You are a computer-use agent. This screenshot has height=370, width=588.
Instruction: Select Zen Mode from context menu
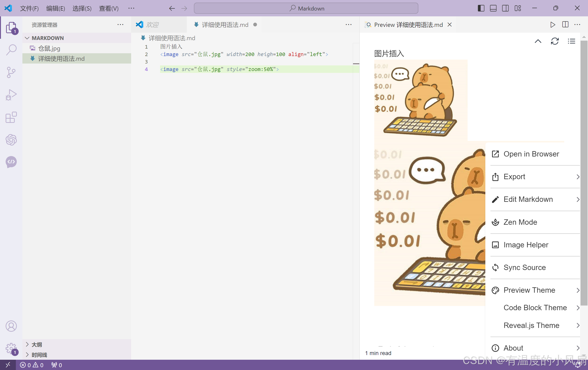[520, 222]
